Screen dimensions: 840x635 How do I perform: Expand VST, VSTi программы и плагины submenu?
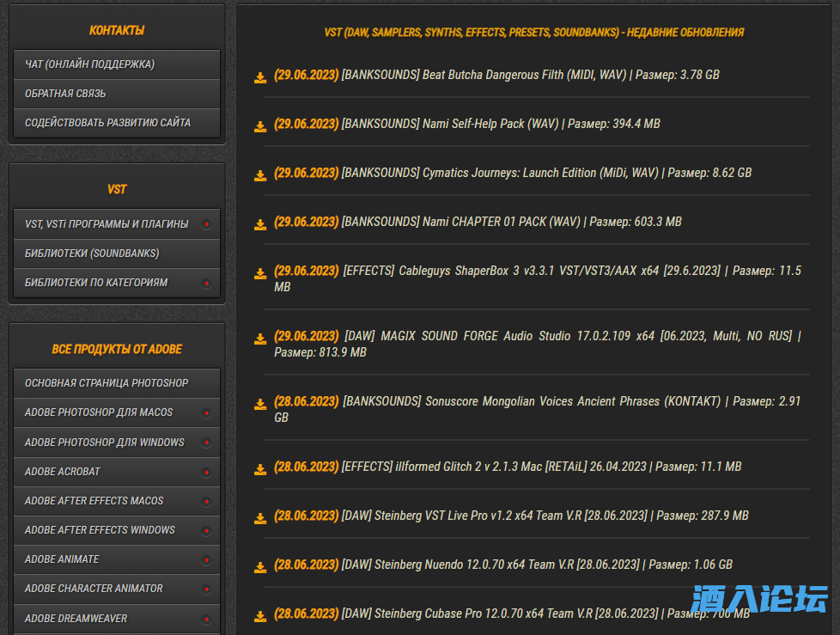(206, 224)
